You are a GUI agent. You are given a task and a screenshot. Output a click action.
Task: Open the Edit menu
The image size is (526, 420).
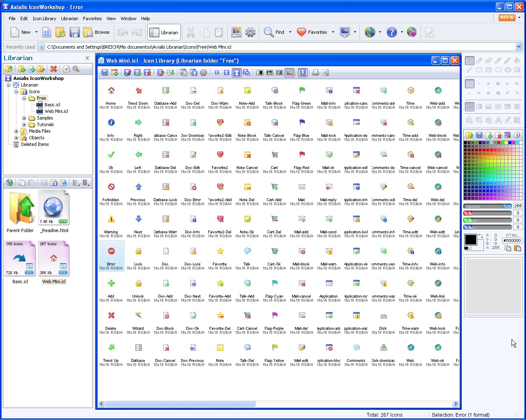[24, 19]
